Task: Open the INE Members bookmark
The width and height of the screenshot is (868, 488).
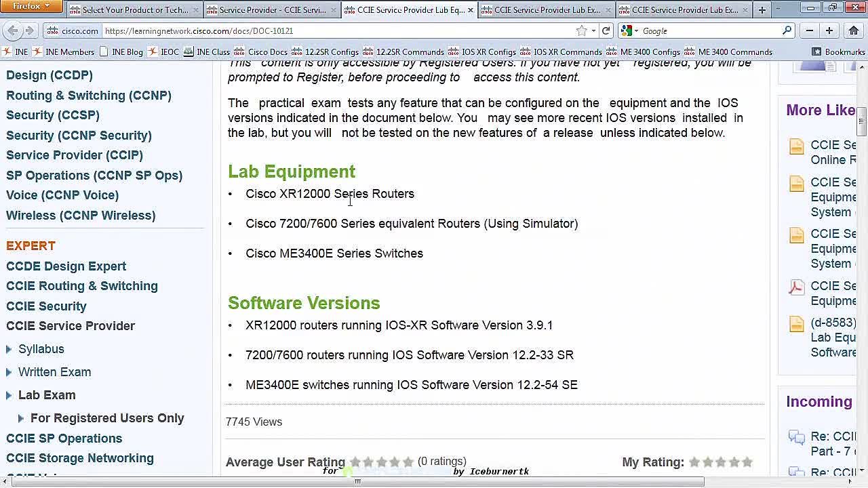Action: (63, 52)
